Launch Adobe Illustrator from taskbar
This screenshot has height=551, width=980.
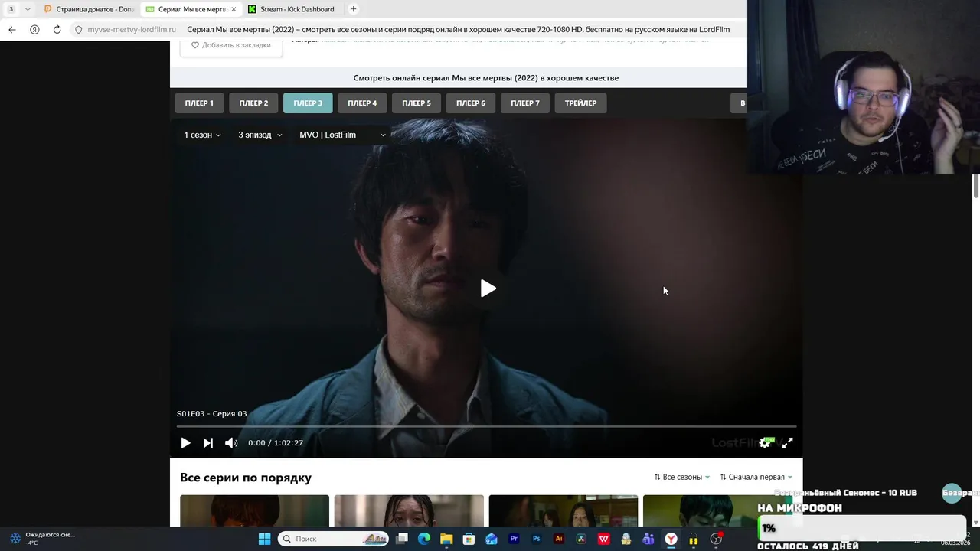click(559, 539)
